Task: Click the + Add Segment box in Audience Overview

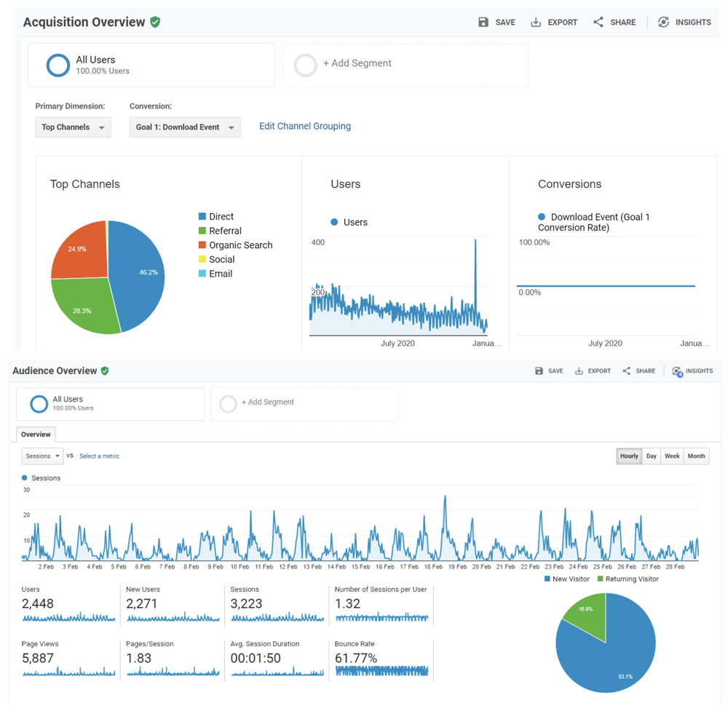Action: click(x=304, y=404)
